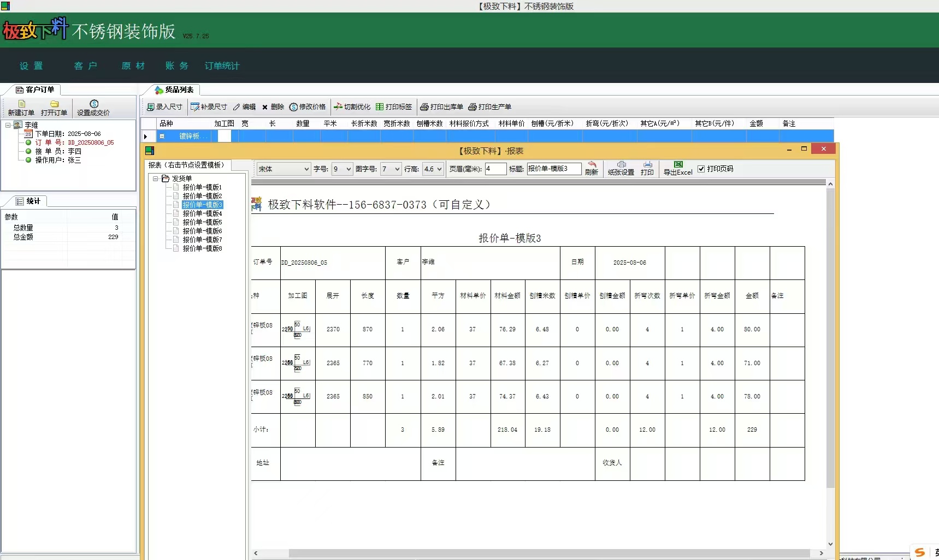Click the 金额 column header in goods list
The image size is (939, 560).
pos(756,124)
